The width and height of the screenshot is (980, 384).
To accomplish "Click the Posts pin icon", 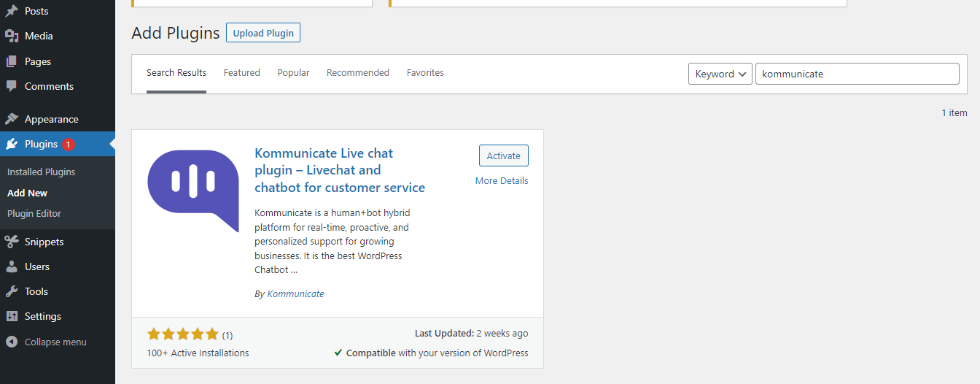I will coord(12,11).
